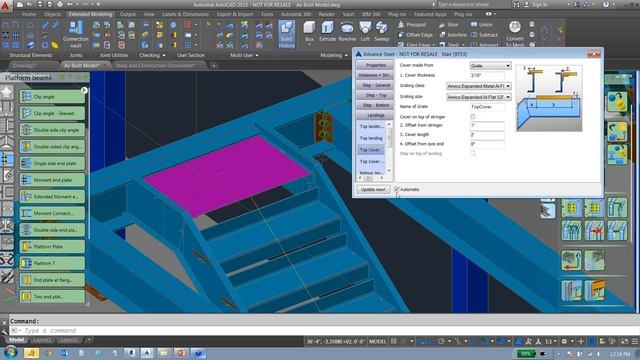Choose Clip angle - Skewed connection
640x360 pixels.
[52, 113]
